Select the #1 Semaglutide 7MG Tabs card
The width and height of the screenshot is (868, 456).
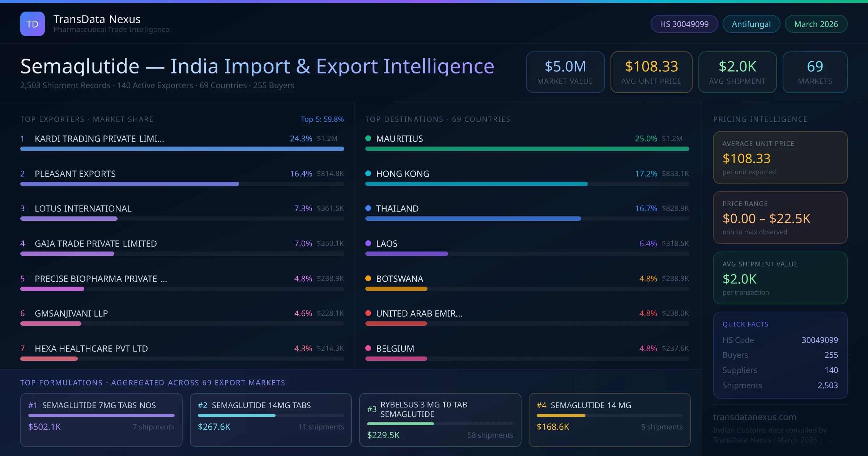pos(101,420)
